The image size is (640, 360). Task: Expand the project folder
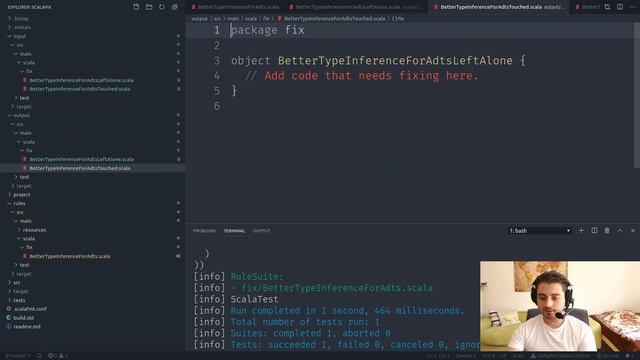[22, 195]
